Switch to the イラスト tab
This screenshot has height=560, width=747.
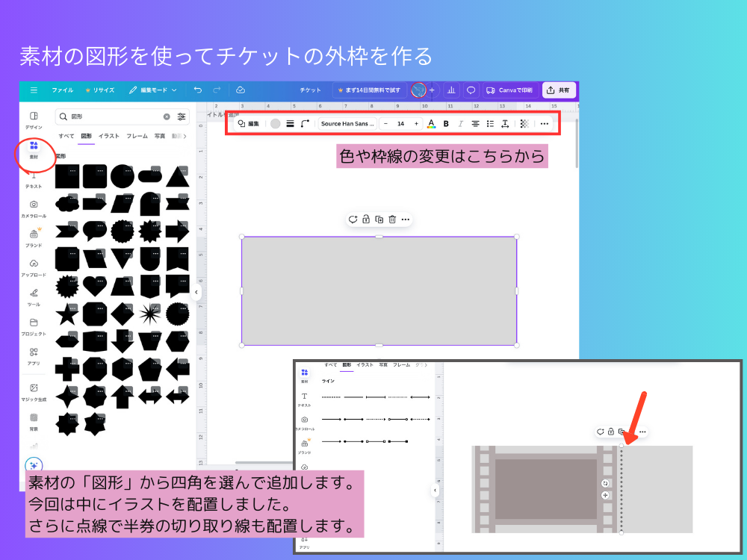click(109, 137)
